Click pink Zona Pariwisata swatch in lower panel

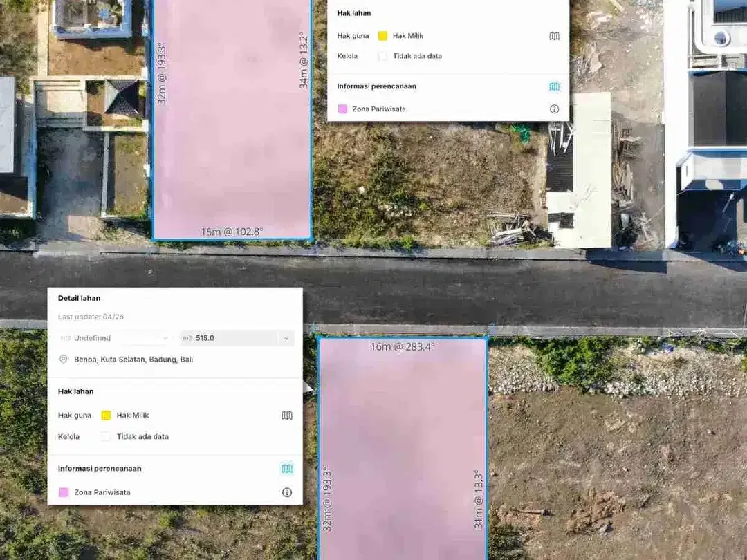point(64,492)
